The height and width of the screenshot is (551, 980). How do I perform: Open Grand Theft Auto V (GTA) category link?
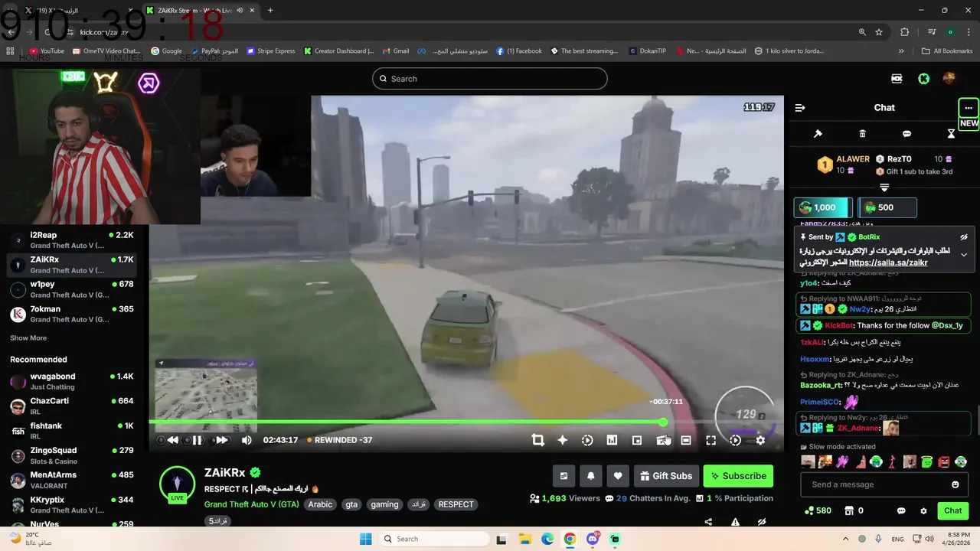pyautogui.click(x=251, y=504)
